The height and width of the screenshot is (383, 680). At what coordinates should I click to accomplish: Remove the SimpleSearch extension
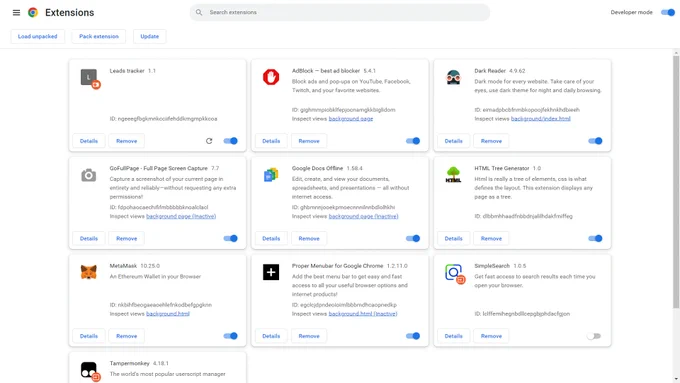tap(491, 336)
